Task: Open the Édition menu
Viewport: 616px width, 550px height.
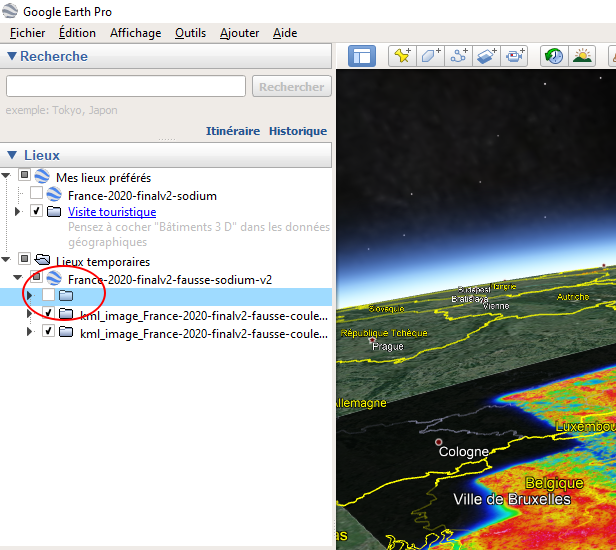Action: (77, 33)
